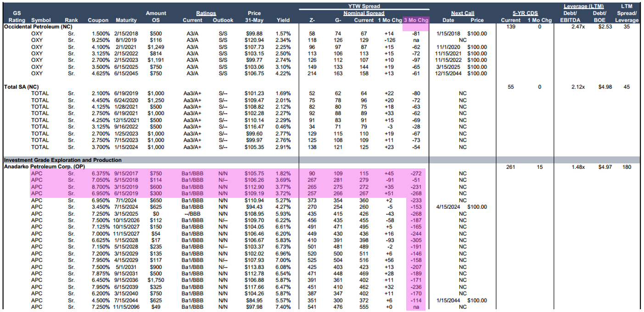Click the Symbol column header
Image resolution: width=644 pixels, height=312 pixels.
point(41,21)
